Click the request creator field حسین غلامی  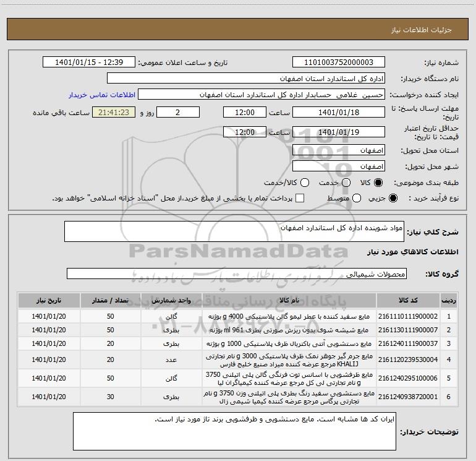(261, 95)
